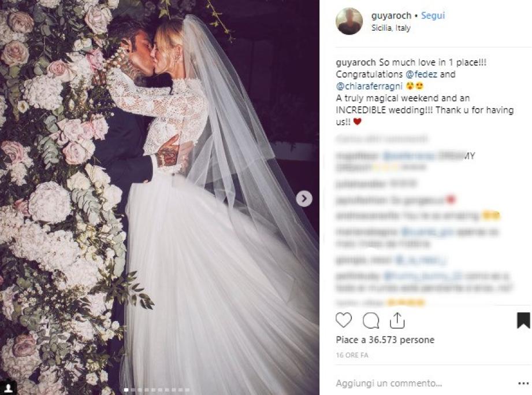Open guyaroch profile picture
Image resolution: width=532 pixels, height=395 pixels.
click(349, 21)
